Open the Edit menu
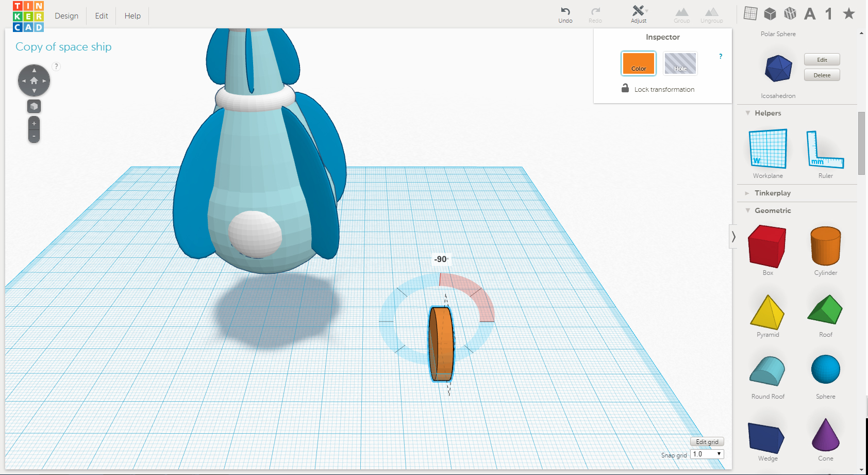This screenshot has width=868, height=475. click(x=102, y=16)
